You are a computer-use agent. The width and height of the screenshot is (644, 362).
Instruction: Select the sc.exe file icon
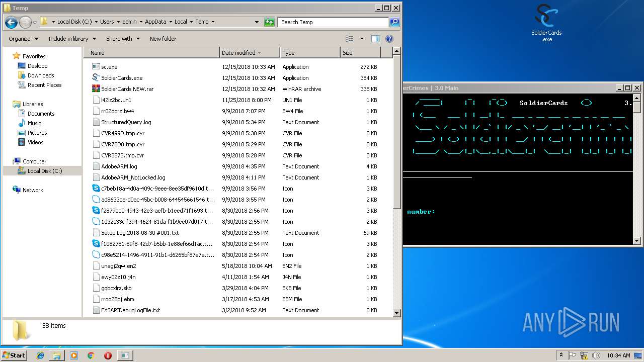point(96,67)
